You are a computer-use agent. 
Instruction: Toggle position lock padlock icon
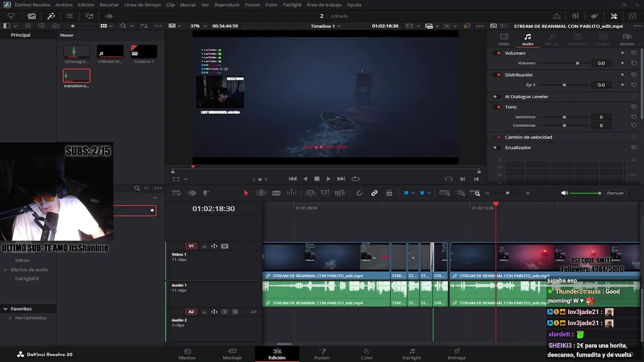coord(389,193)
